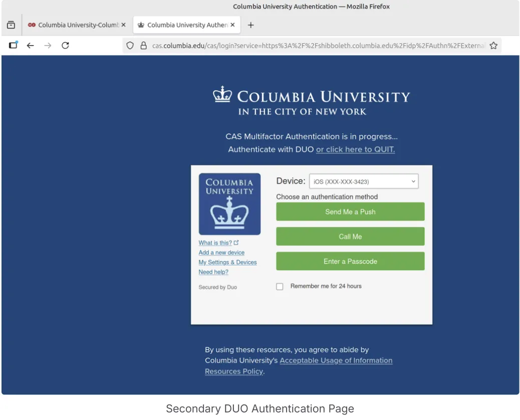Viewport: 520px width, 420px height.
Task: Switch to Columbia University-Columbia tab
Action: click(x=77, y=25)
